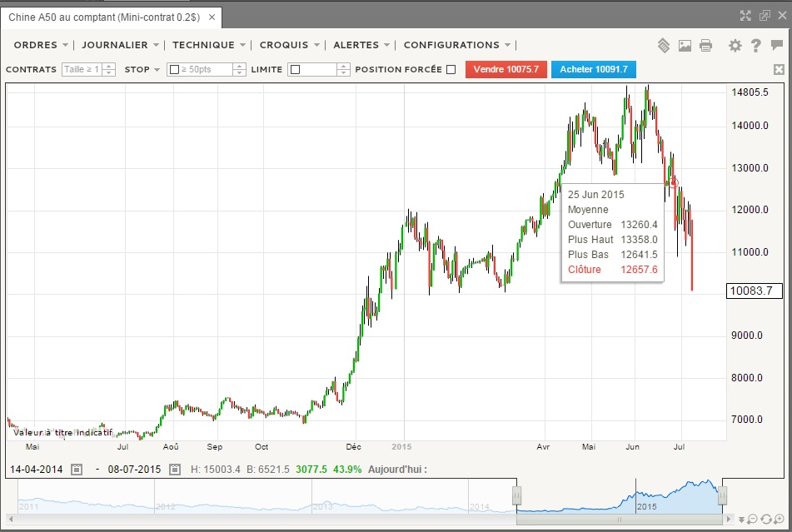Reset chart zoom with refresh icon
This screenshot has height=532, width=792.
pyautogui.click(x=765, y=520)
